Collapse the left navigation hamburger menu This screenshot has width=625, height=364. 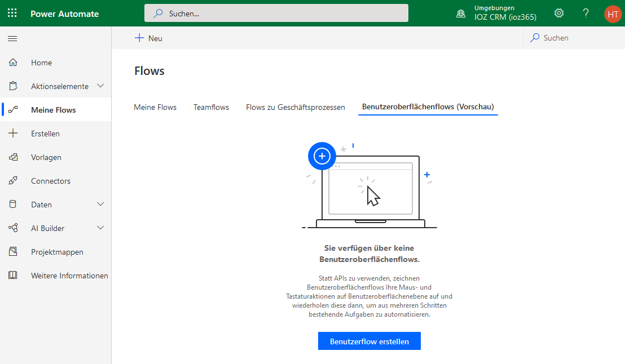pyautogui.click(x=12, y=39)
